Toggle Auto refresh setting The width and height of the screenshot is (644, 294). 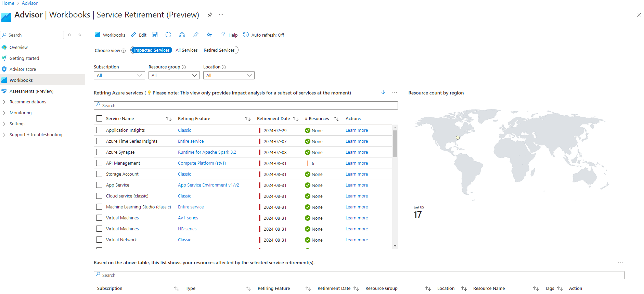(x=264, y=35)
